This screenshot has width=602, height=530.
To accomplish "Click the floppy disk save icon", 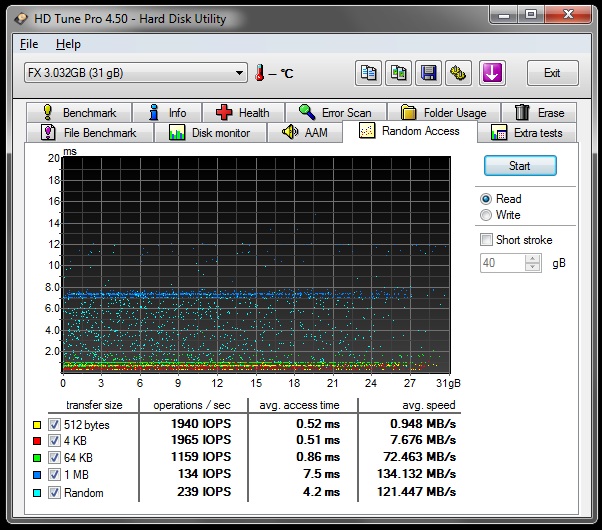I will (x=429, y=73).
